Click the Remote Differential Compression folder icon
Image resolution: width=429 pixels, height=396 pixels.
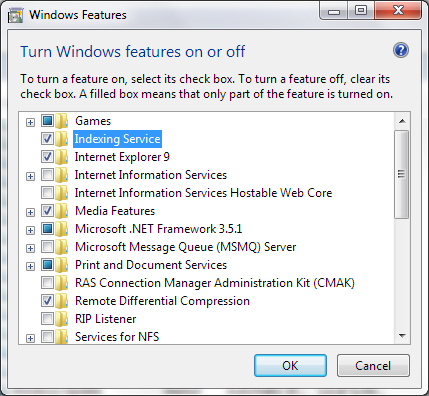coord(62,301)
